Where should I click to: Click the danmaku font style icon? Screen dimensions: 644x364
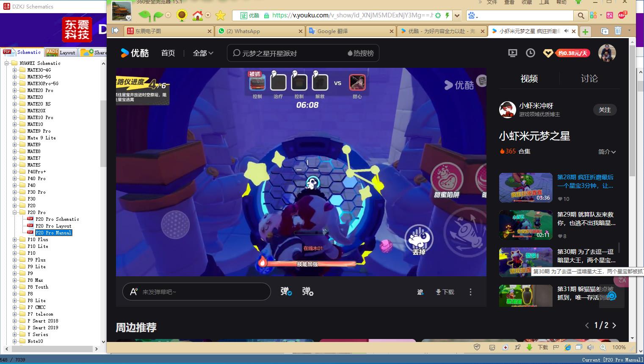point(133,292)
